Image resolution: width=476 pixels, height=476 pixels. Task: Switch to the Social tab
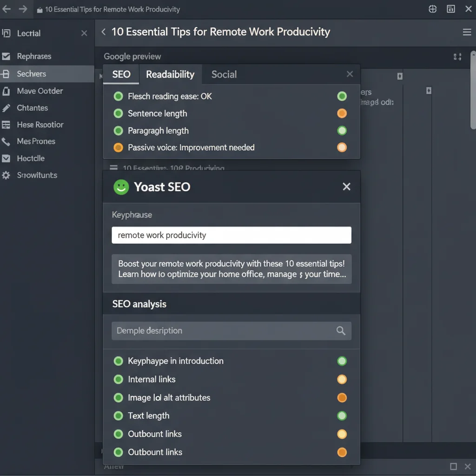pyautogui.click(x=224, y=74)
